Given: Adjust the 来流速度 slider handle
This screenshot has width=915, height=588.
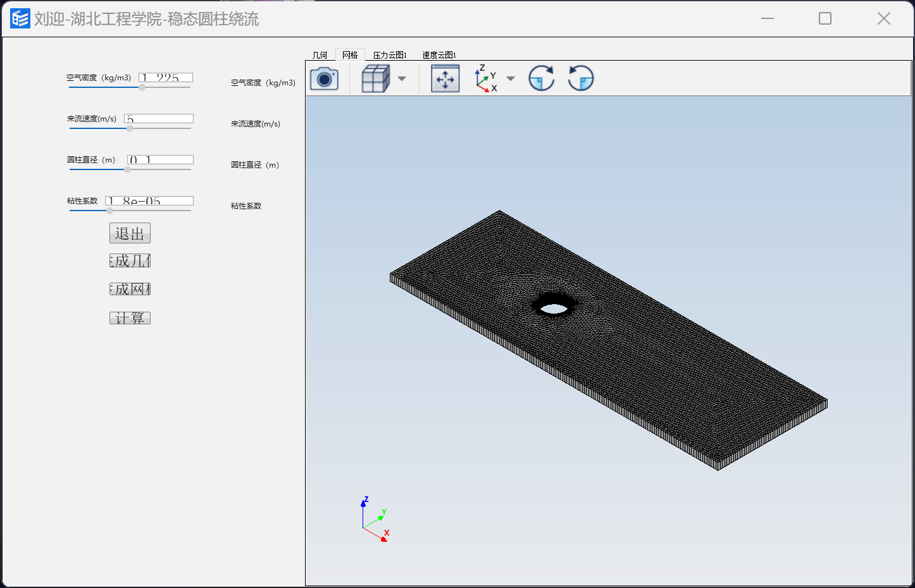Looking at the screenshot, I should click(x=130, y=128).
